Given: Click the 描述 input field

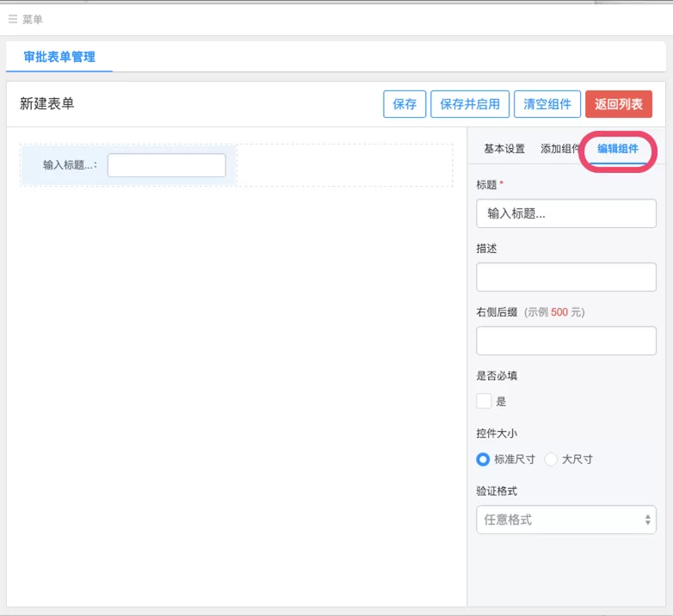Looking at the screenshot, I should (565, 277).
